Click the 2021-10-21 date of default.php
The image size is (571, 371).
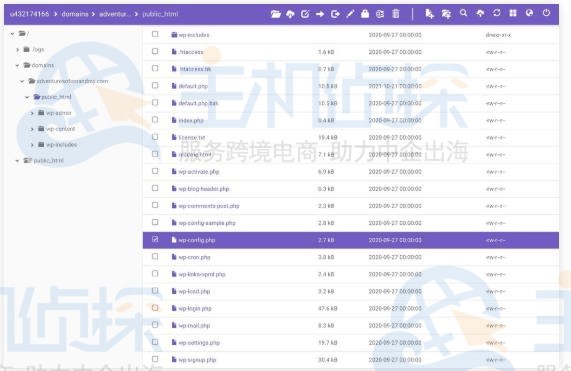point(395,86)
